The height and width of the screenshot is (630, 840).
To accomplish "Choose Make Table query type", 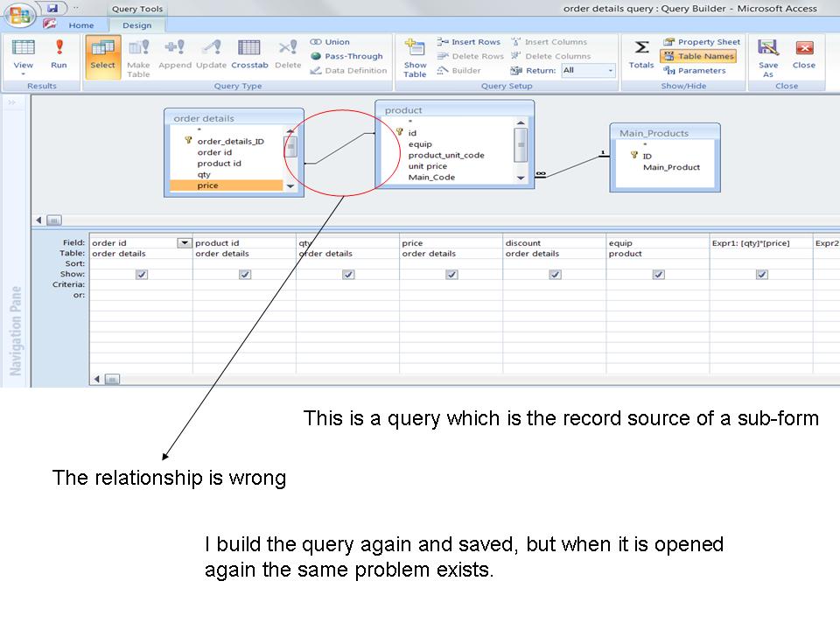I will coord(138,58).
